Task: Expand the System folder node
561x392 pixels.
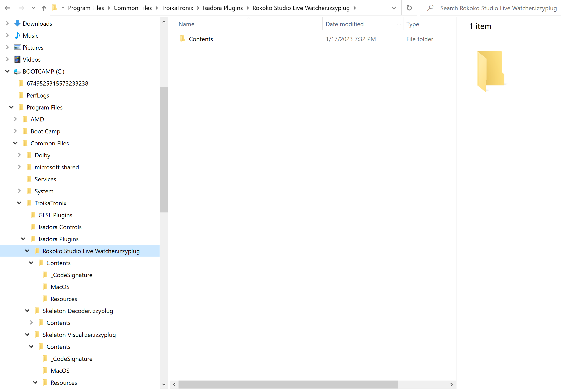Action: tap(19, 191)
